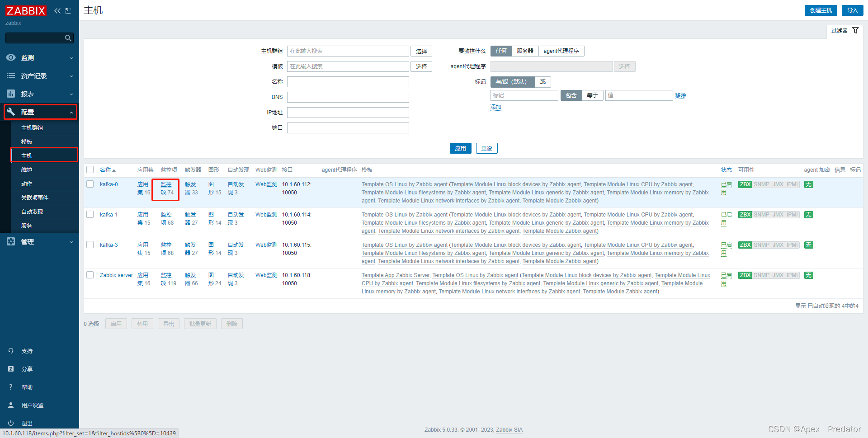Click JMX badge in kafka-1 row
This screenshot has height=438, width=868.
pos(778,215)
